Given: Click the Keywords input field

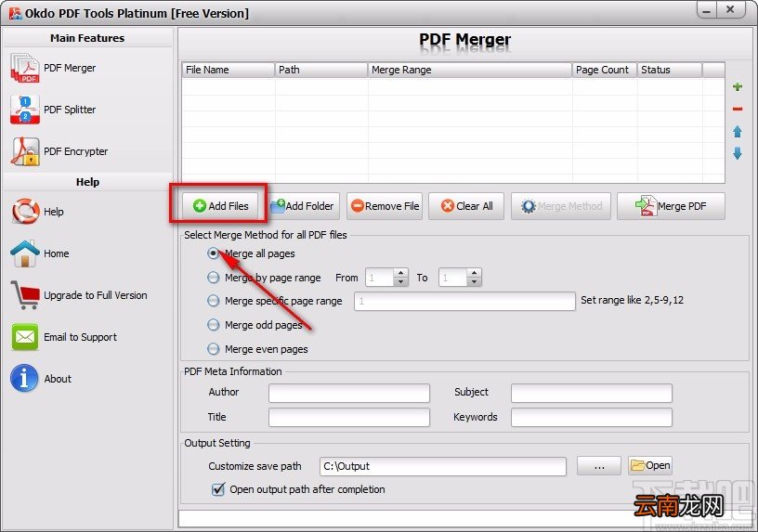Looking at the screenshot, I should coord(591,418).
